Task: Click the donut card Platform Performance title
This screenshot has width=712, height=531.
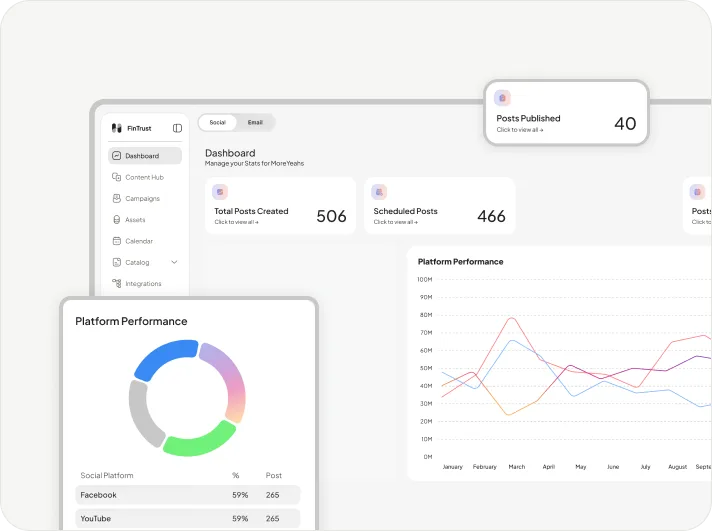Action: tap(131, 321)
